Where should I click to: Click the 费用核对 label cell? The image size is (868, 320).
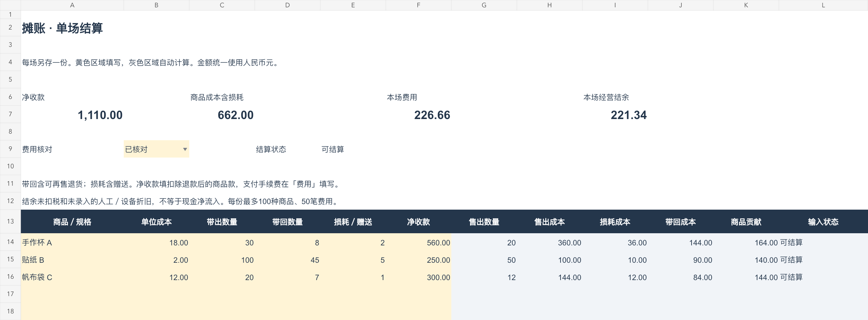click(37, 149)
